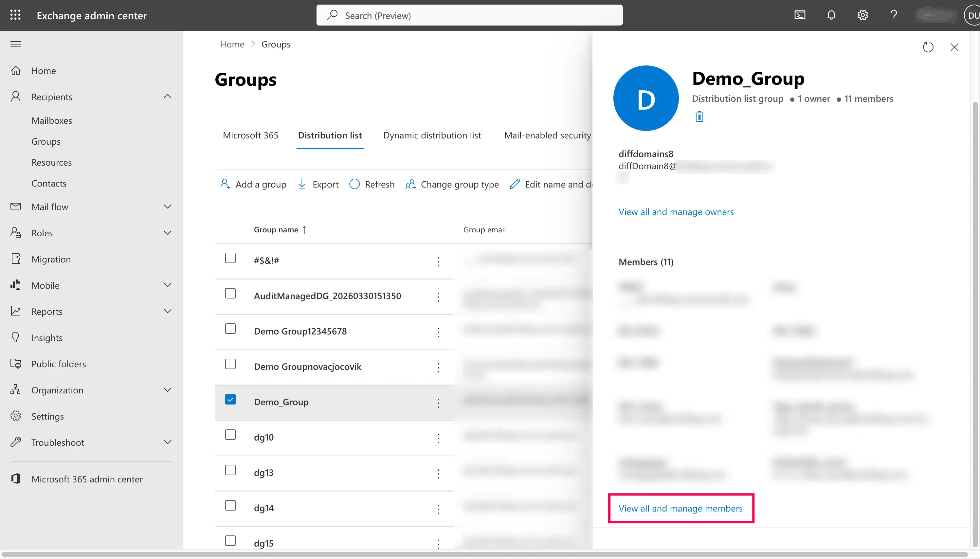
Task: Open the notifications bell
Action: (831, 15)
